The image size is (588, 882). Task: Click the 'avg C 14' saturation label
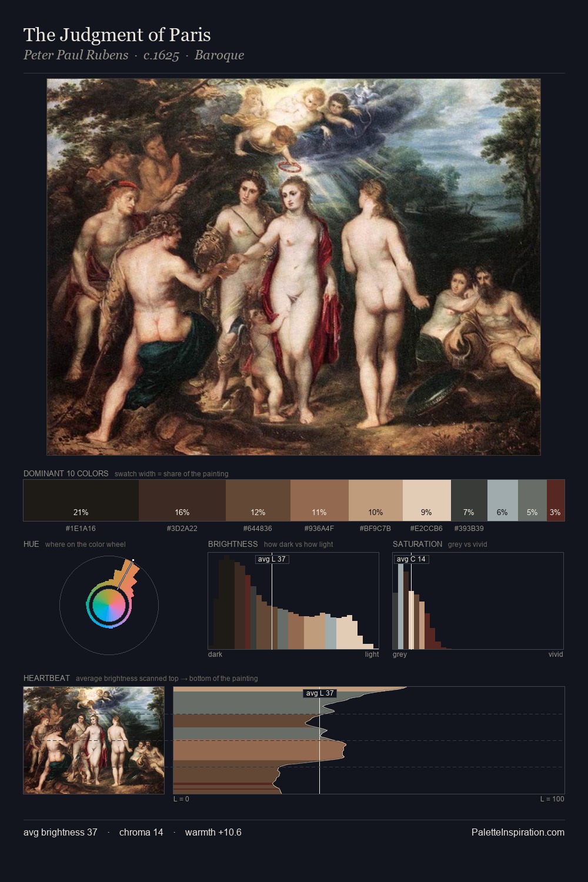tap(411, 559)
